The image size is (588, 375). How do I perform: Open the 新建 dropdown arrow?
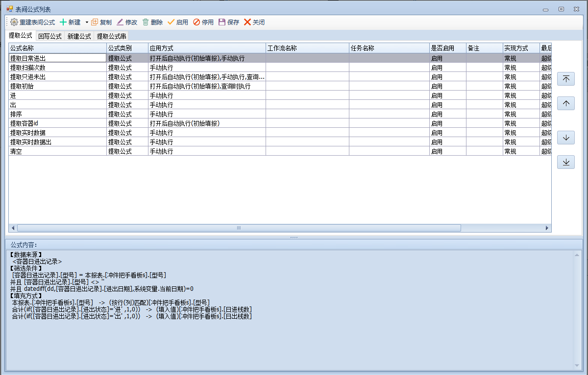pyautogui.click(x=87, y=22)
